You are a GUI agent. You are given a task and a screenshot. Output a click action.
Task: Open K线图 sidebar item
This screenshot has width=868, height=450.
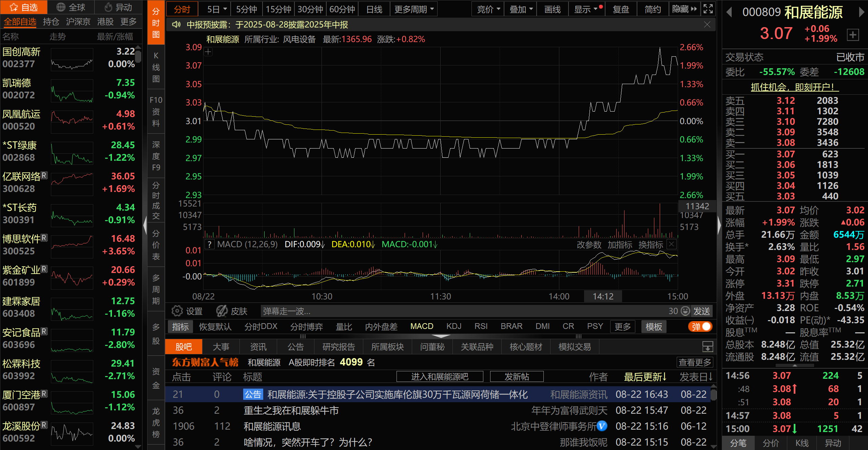click(x=156, y=67)
